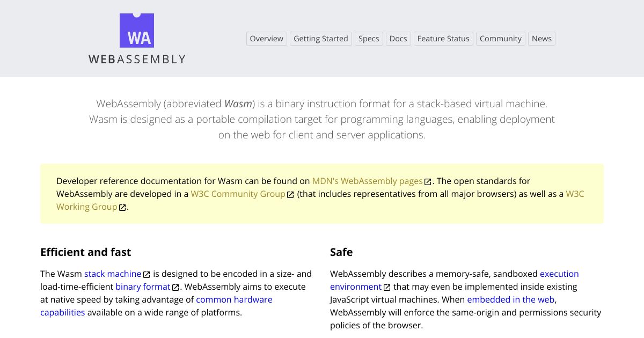The image size is (644, 338).
Task: Go to the Getting Started page
Action: (321, 39)
